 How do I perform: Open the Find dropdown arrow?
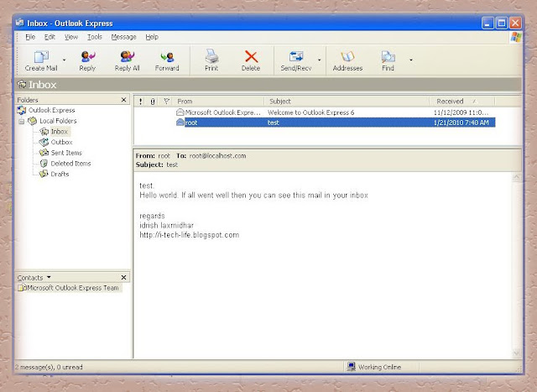click(x=411, y=60)
